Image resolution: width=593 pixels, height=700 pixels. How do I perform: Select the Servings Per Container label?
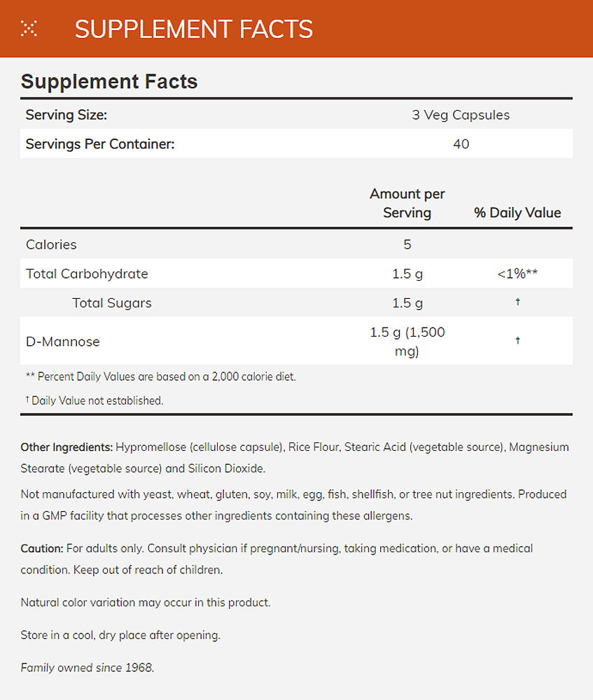pos(99,144)
